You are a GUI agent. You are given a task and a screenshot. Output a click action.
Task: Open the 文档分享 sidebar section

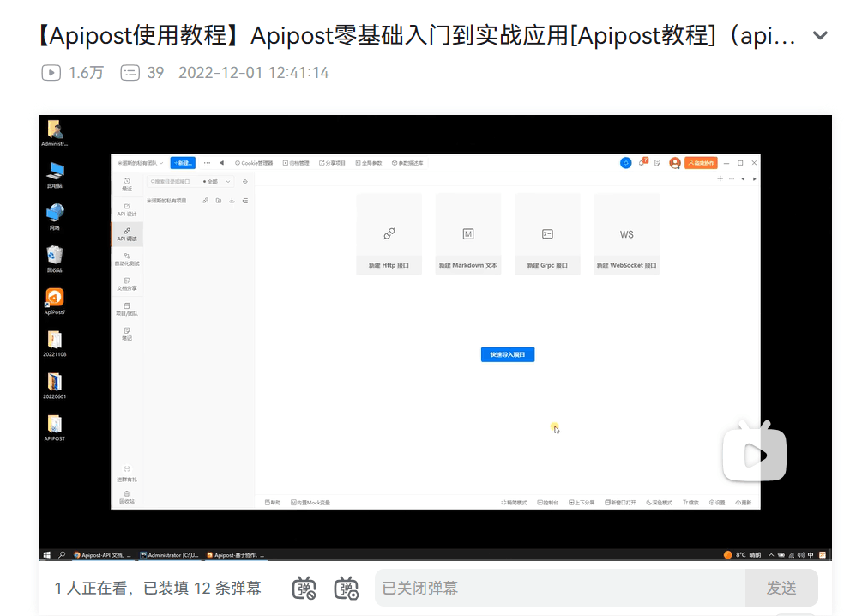127,284
